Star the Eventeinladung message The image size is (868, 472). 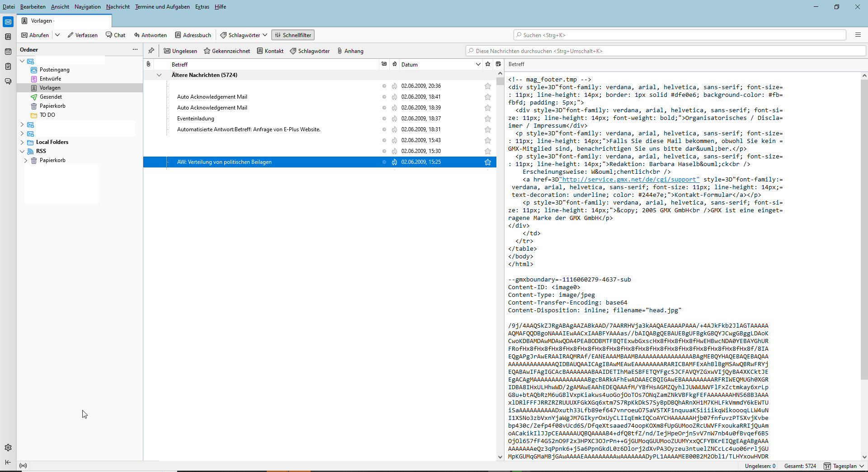pyautogui.click(x=488, y=119)
